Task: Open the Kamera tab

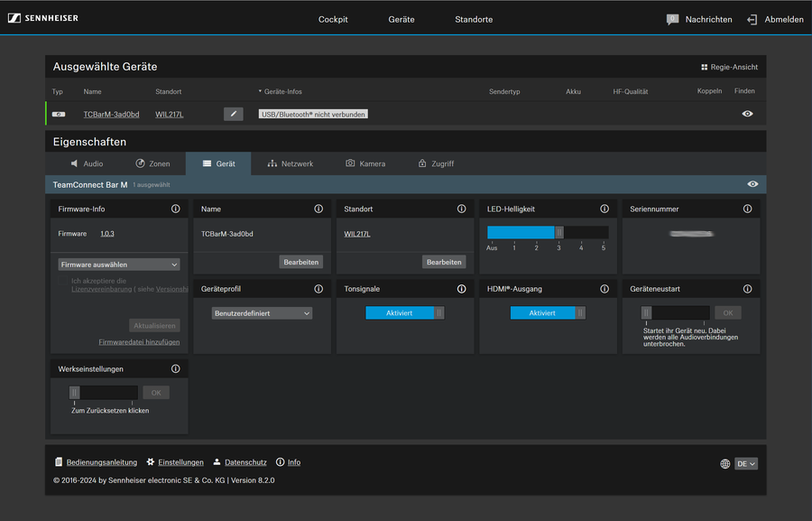Action: [x=364, y=163]
